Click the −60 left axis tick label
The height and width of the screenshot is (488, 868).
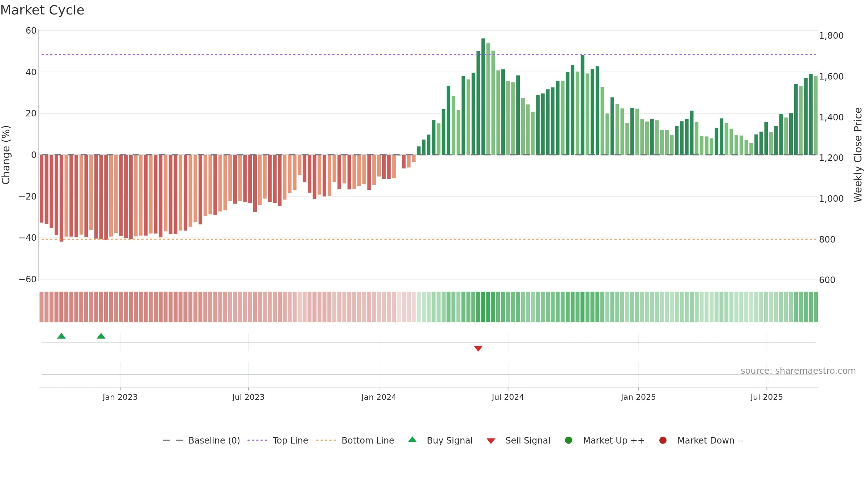point(28,279)
